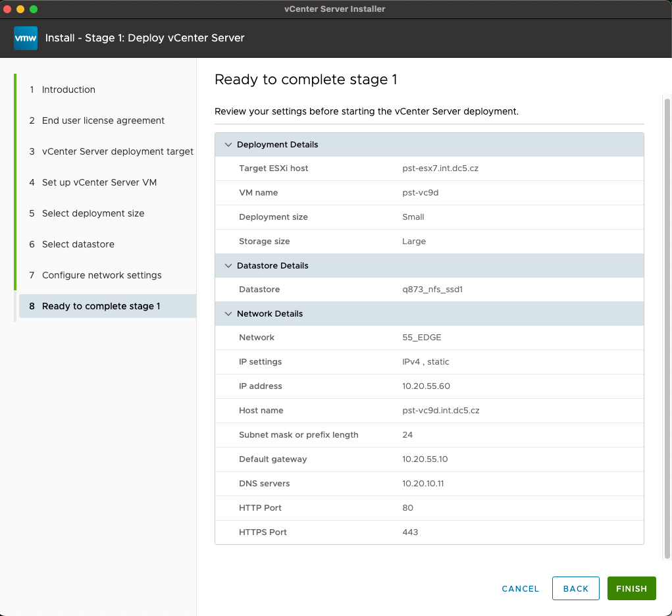This screenshot has height=616, width=672.
Task: Click the BACK button
Action: point(575,588)
